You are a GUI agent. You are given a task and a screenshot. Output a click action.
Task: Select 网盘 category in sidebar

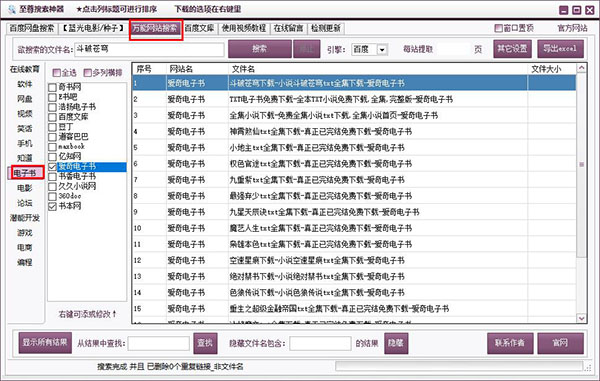coord(24,99)
